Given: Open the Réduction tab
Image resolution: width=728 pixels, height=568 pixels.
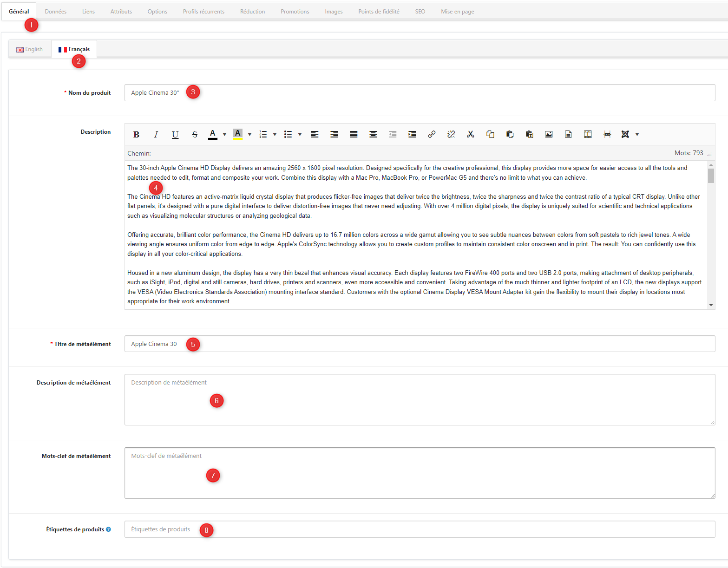Looking at the screenshot, I should [x=253, y=12].
